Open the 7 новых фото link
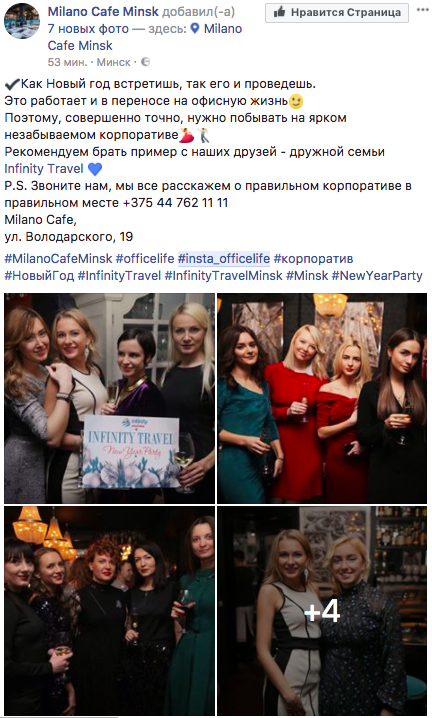Viewport: 432px width, 718px height. coord(88,29)
